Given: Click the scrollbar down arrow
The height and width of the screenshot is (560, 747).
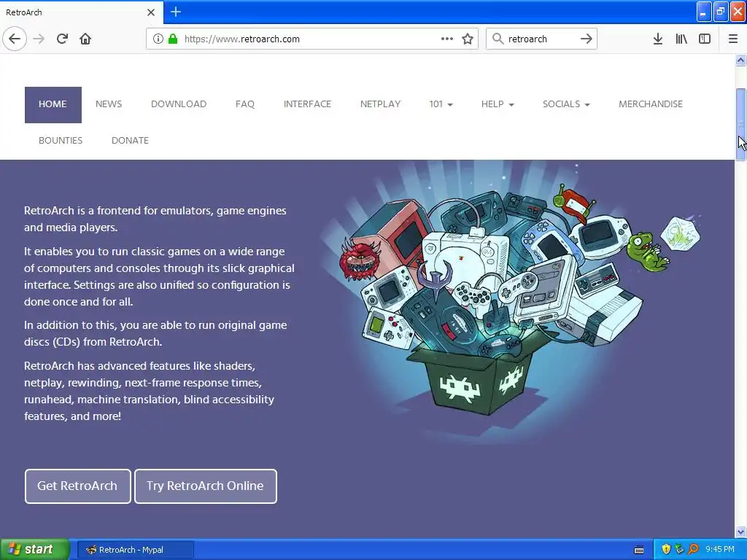Looking at the screenshot, I should (x=740, y=532).
